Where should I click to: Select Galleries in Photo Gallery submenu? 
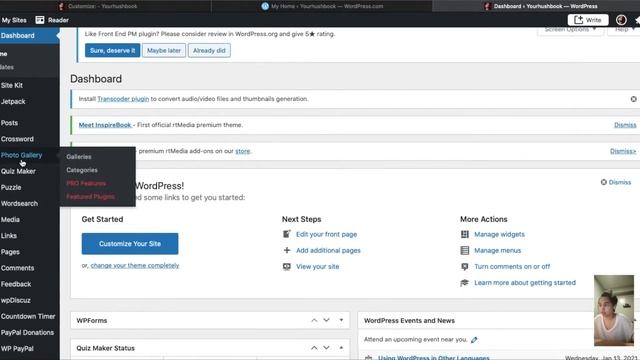coord(79,157)
